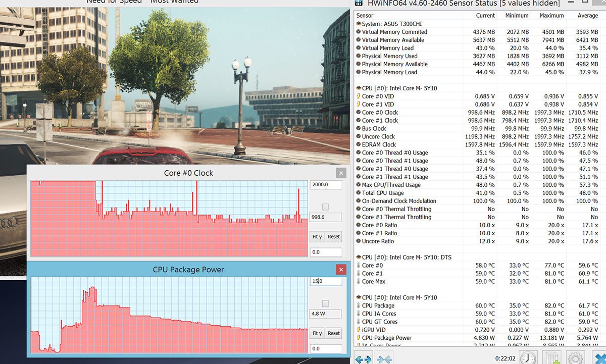
Task: Click the Minimum column header
Action: pyautogui.click(x=514, y=16)
